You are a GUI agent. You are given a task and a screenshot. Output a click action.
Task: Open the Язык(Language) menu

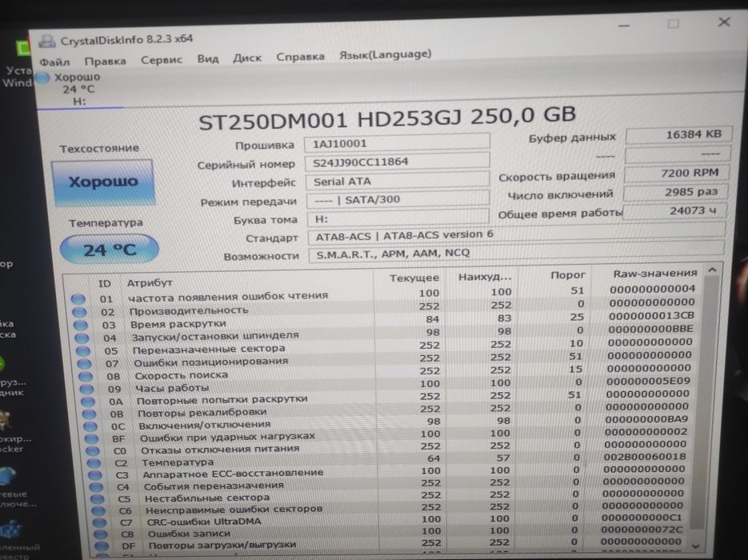pyautogui.click(x=385, y=54)
